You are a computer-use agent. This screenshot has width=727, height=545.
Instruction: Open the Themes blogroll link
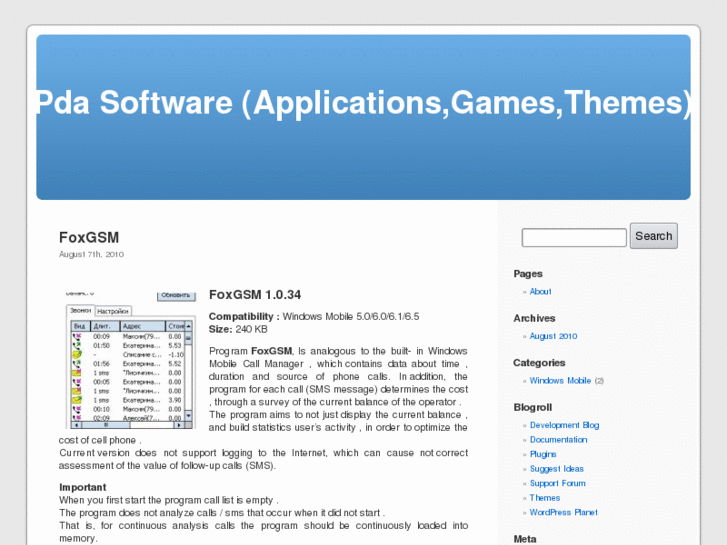pyautogui.click(x=545, y=498)
